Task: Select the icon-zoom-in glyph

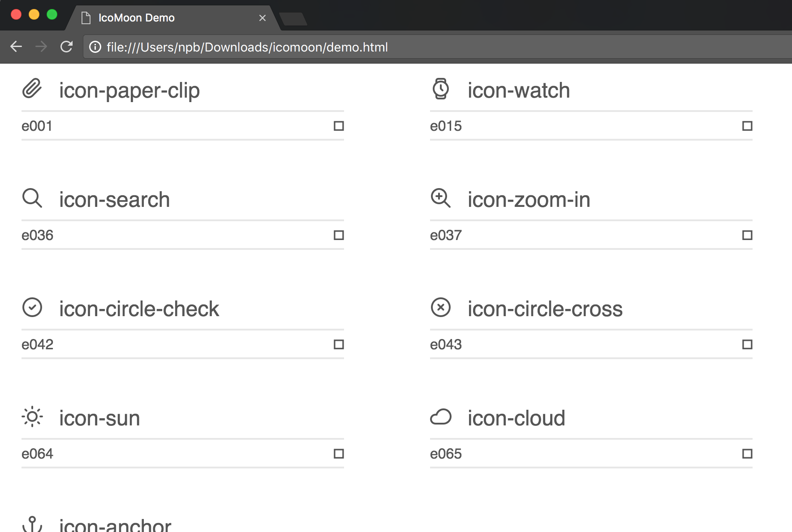Action: click(440, 198)
